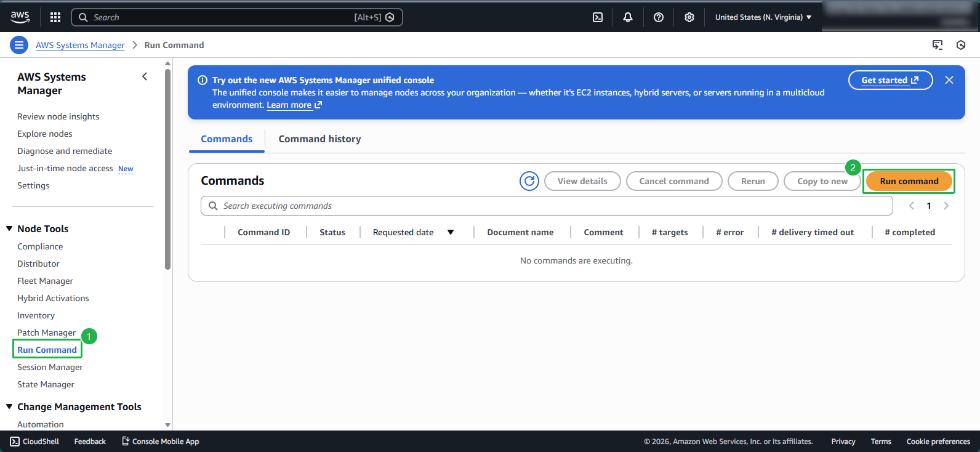Viewport: 980px width, 452px height.
Task: Go to previous page of commands
Action: 912,206
